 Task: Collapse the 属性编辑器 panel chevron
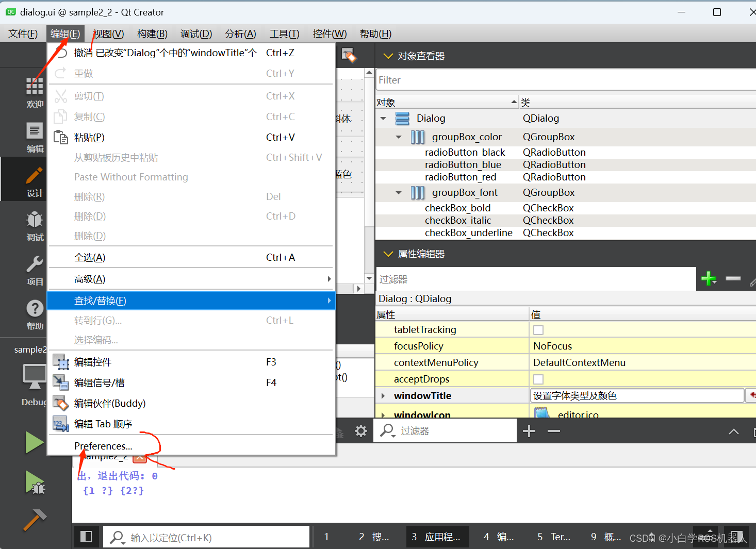[x=388, y=254]
